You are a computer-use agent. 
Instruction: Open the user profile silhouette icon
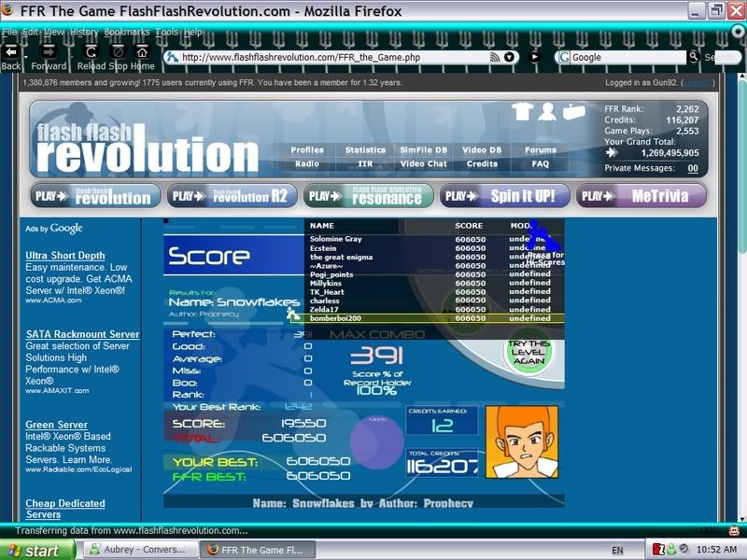pyautogui.click(x=548, y=113)
